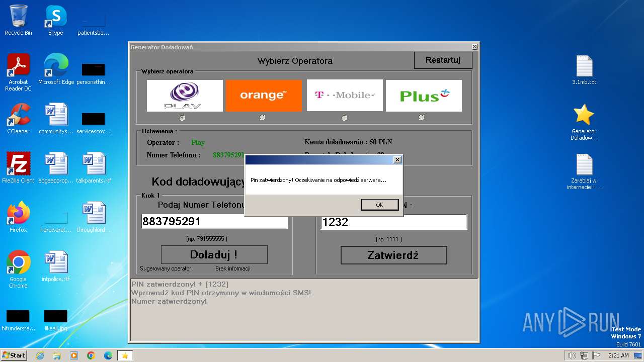Open the Recycle Bin desktop icon
This screenshot has width=644, height=362.
pyautogui.click(x=18, y=21)
